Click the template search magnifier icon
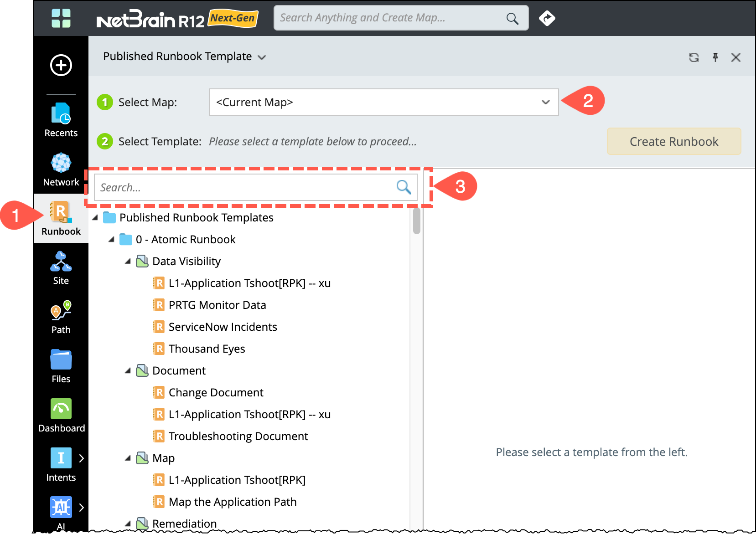 [404, 187]
